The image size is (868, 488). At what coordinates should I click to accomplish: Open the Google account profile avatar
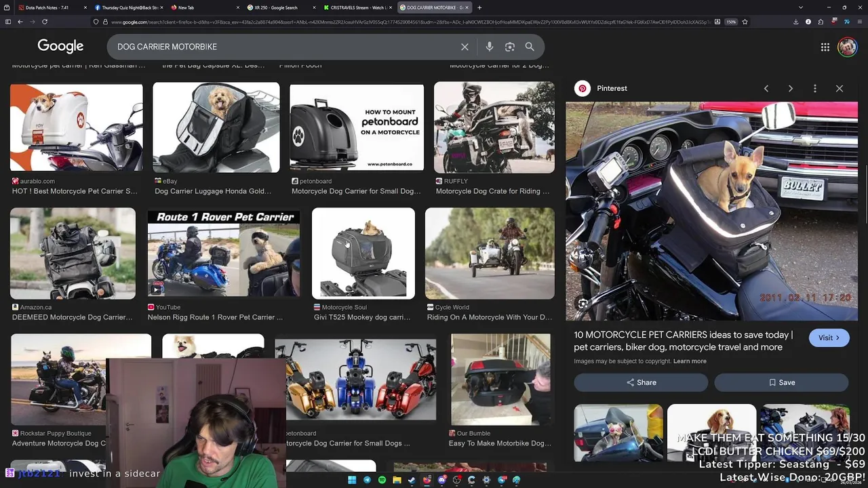tap(847, 47)
